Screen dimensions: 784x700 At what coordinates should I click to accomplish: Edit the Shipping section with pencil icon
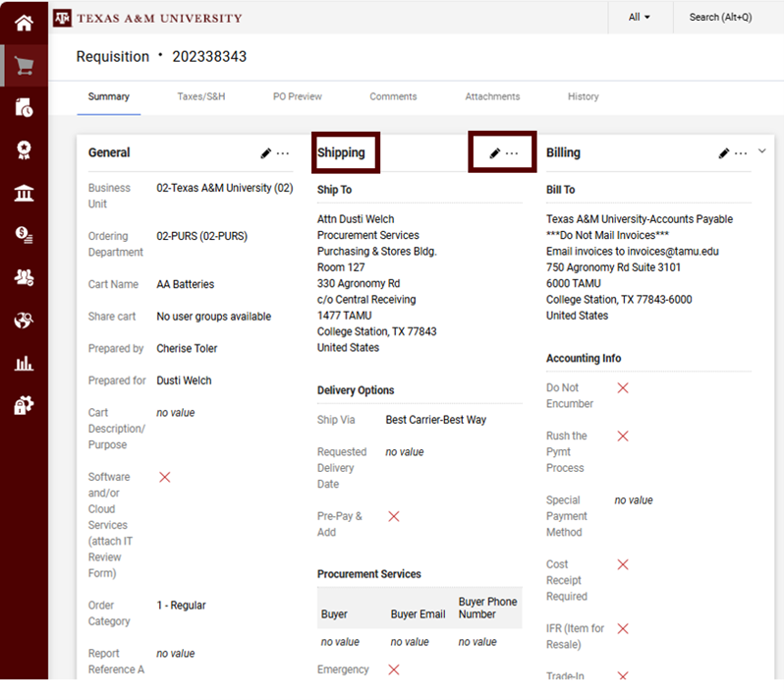click(x=494, y=153)
